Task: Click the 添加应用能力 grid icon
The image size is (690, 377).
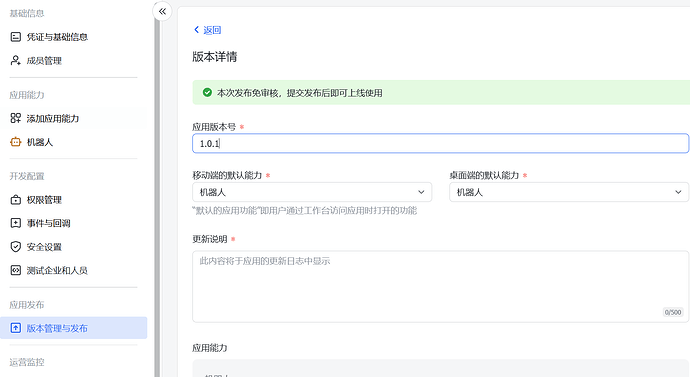Action: (x=15, y=118)
